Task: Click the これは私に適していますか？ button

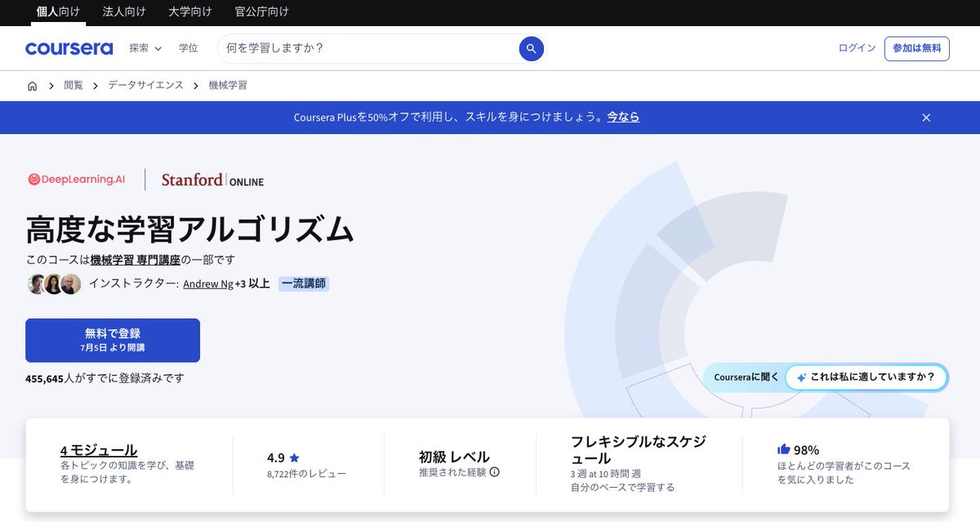Action: 866,377
